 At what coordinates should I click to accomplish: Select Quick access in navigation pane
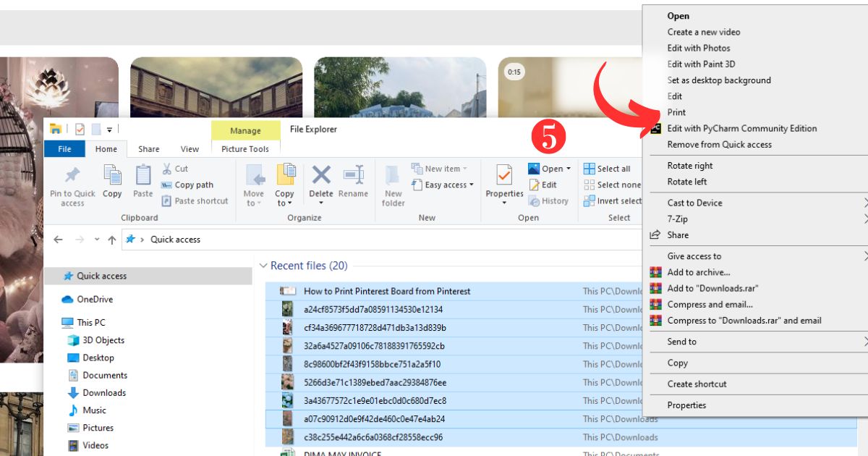(148, 276)
